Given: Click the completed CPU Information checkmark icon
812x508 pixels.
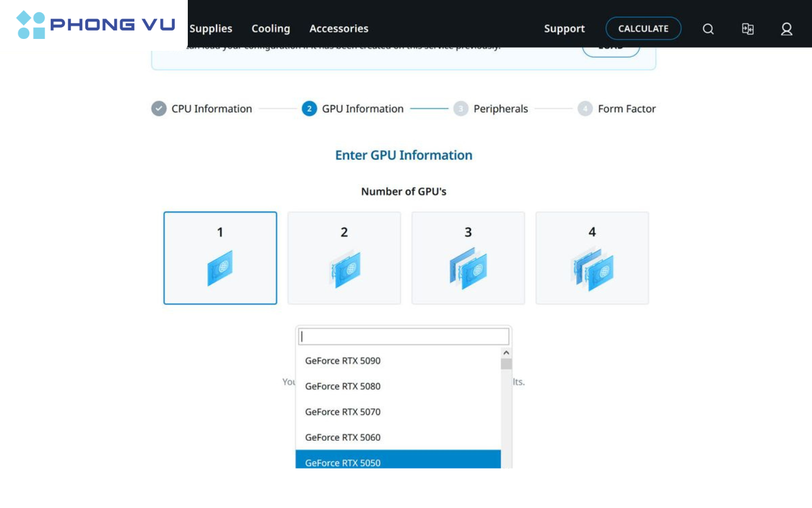Looking at the screenshot, I should (159, 108).
